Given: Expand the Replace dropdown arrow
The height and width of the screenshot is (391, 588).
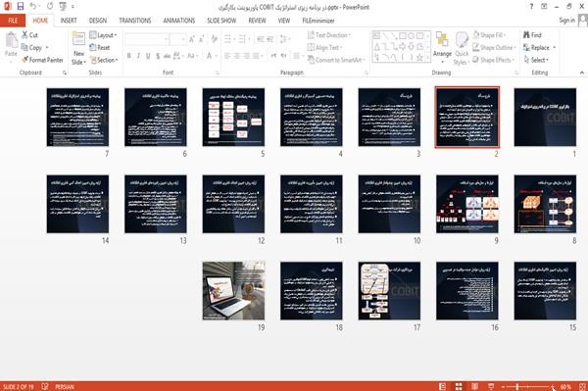Looking at the screenshot, I should pos(555,48).
